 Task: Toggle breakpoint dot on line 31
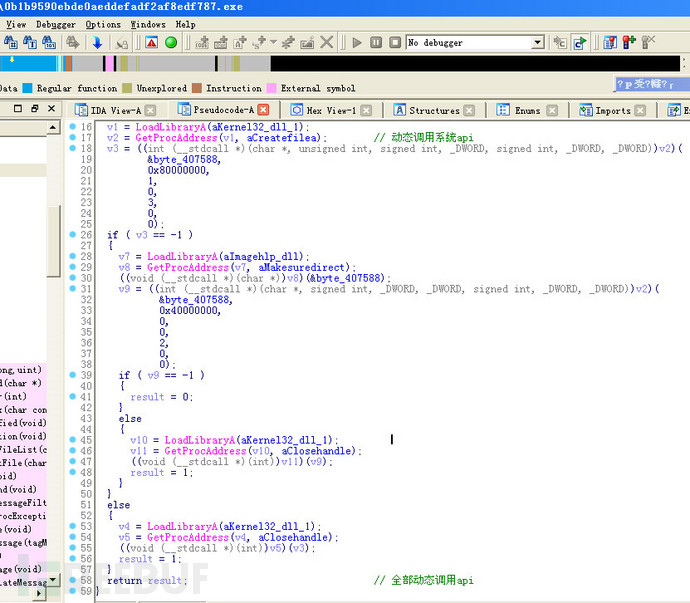click(73, 289)
